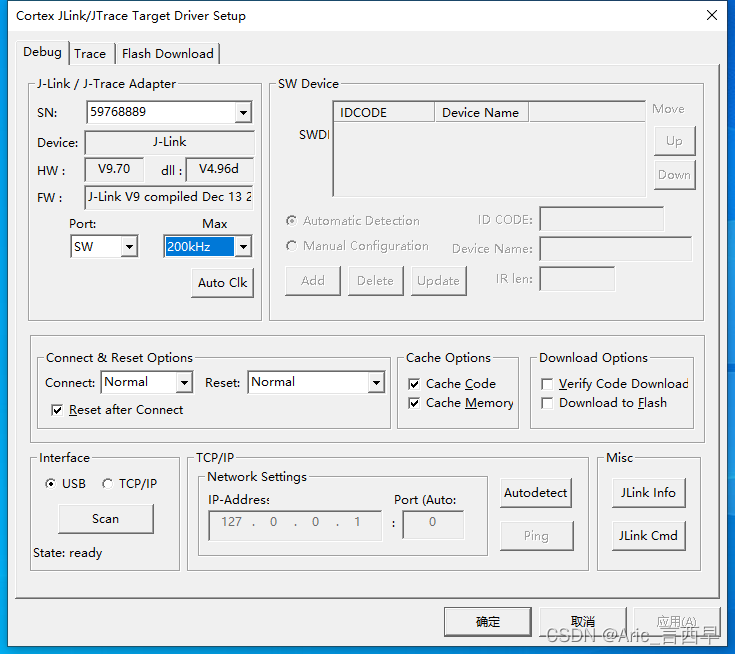This screenshot has height=654, width=735.
Task: Click the IR len input field
Action: coord(577,279)
